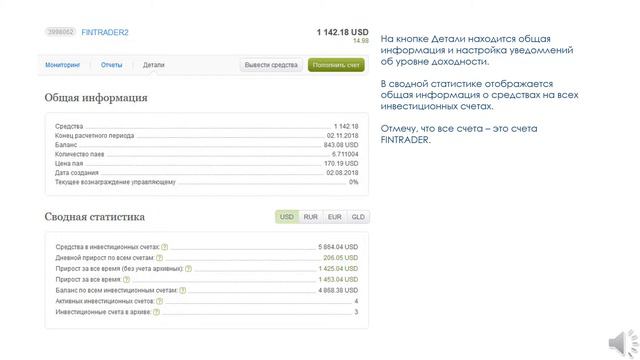Switch to the Отчеты tab
This screenshot has width=640, height=360.
click(111, 65)
